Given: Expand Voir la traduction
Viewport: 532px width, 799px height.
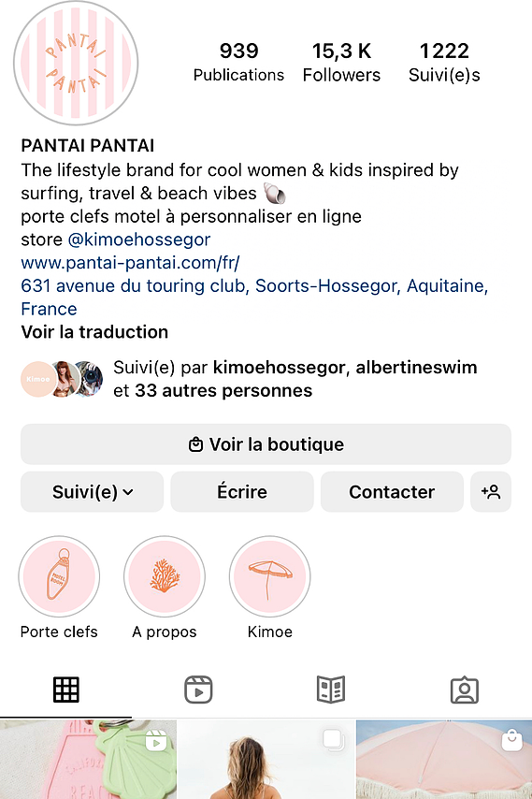Looking at the screenshot, I should pyautogui.click(x=94, y=332).
